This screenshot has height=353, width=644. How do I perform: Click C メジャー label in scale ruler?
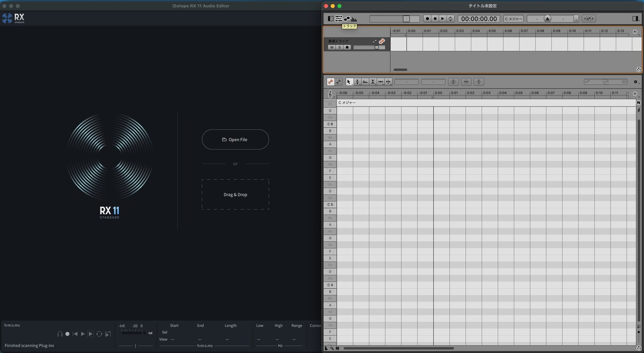tap(347, 102)
